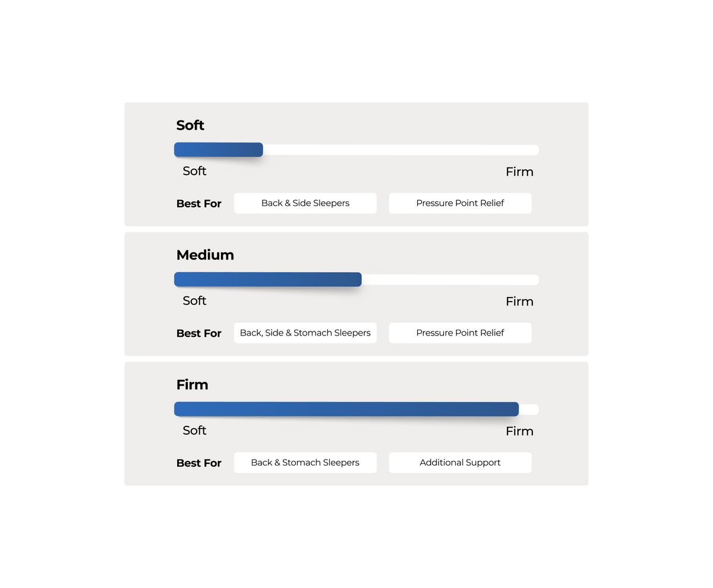713x588 pixels.
Task: Click the white unfilled track of the Soft slider
Action: point(401,150)
